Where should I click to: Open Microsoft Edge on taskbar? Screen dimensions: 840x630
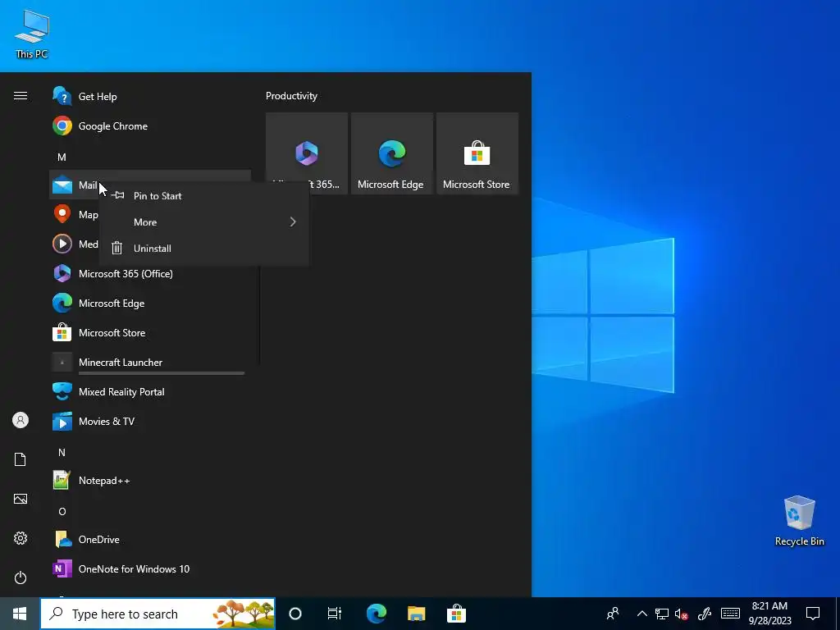377,614
